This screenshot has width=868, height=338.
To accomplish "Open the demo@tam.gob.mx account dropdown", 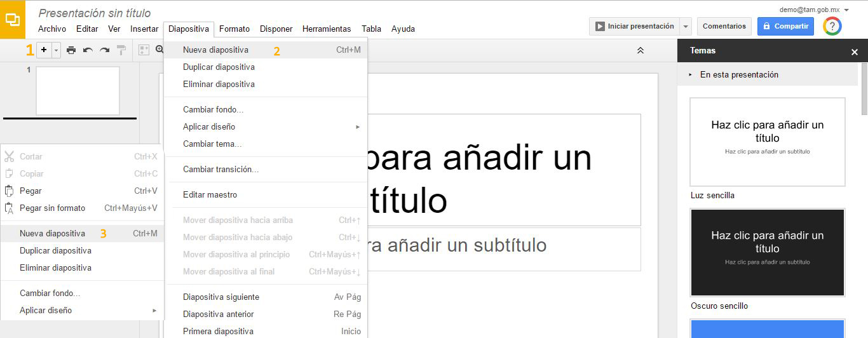I will (846, 10).
